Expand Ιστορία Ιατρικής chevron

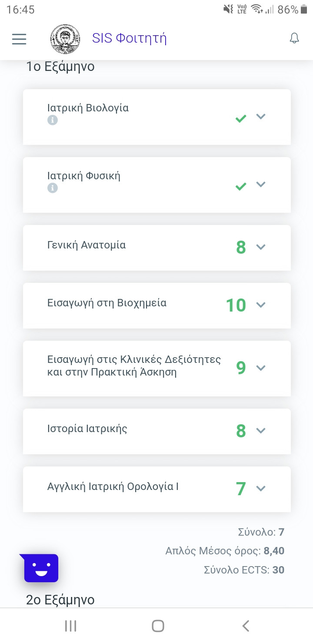[261, 431]
